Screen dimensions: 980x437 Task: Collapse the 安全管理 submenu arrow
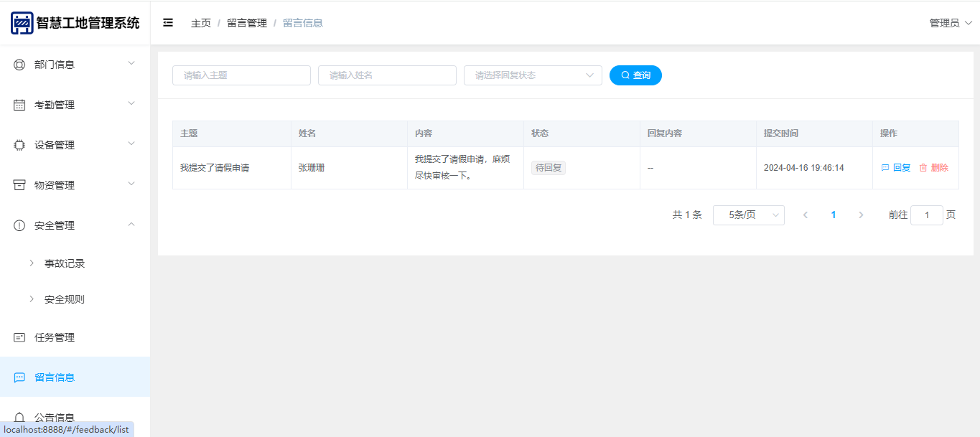[131, 225]
